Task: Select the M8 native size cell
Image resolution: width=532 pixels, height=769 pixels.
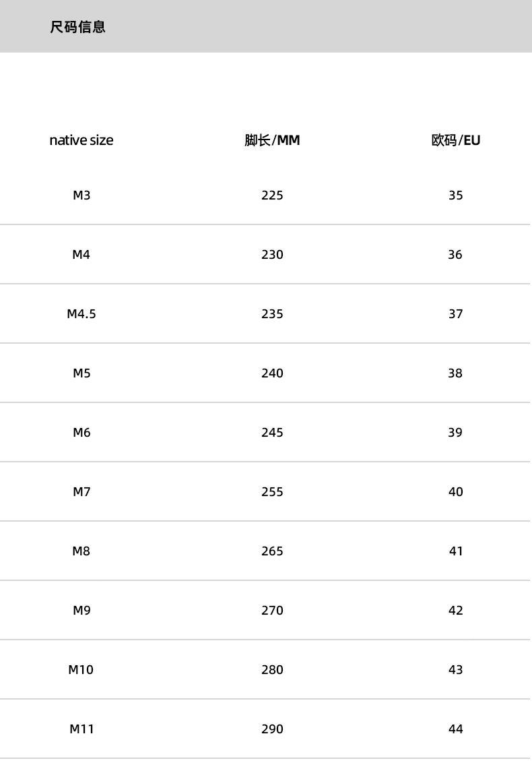Action: (81, 551)
